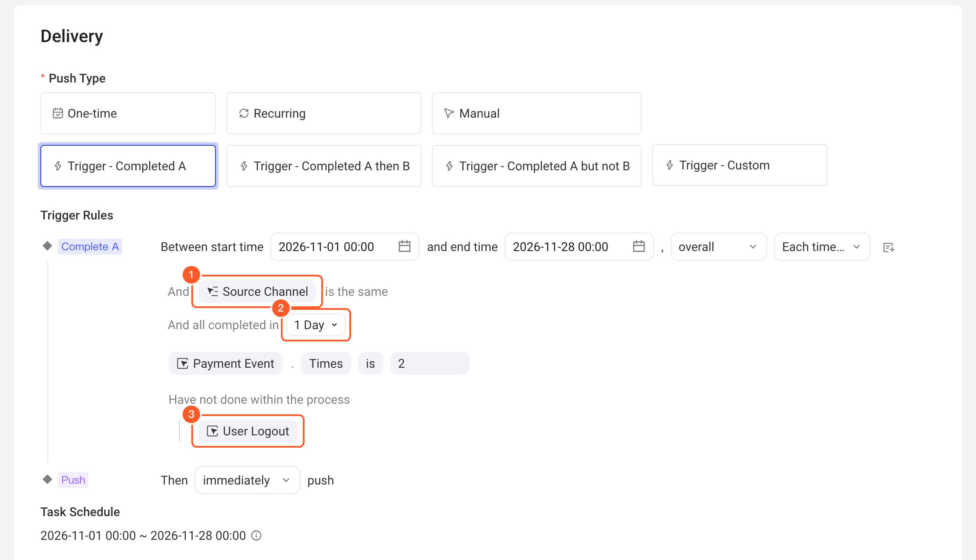Select the Recurring push type
The width and height of the screenshot is (976, 560).
coord(323,113)
